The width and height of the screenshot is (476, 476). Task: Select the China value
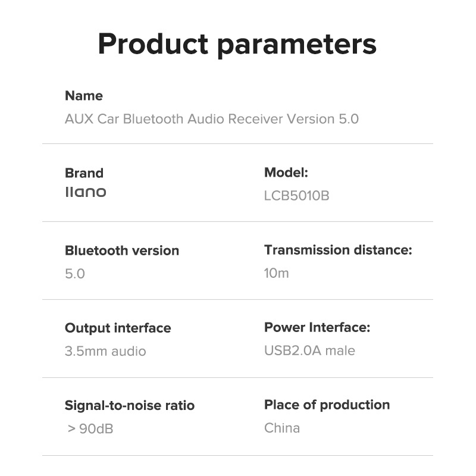coord(281,428)
